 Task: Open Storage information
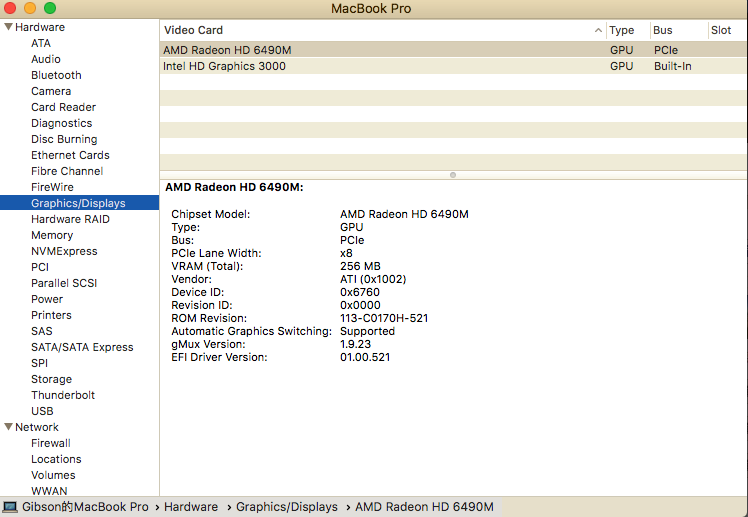coord(52,379)
